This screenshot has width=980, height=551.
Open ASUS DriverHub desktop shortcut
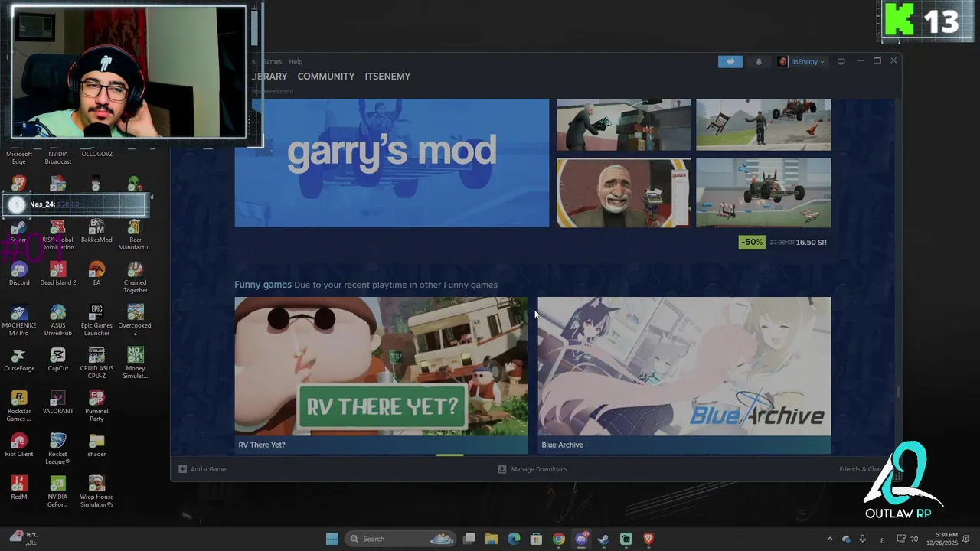58,320
